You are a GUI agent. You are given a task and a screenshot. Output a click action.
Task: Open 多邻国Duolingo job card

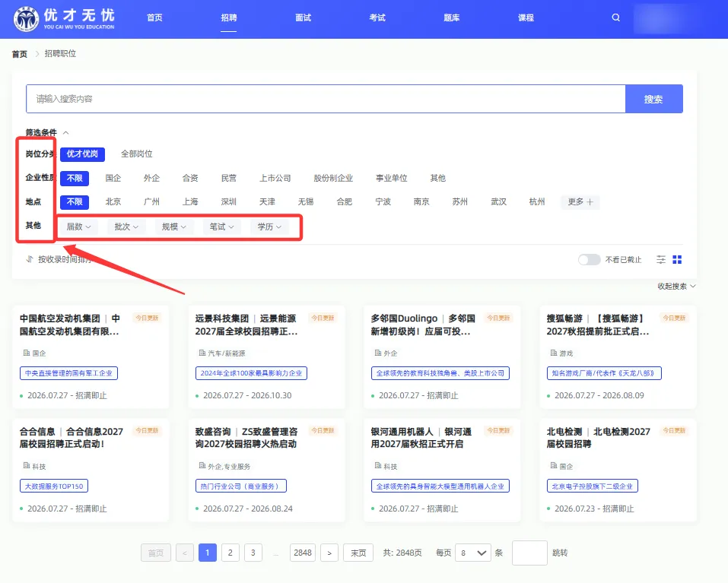pyautogui.click(x=442, y=356)
